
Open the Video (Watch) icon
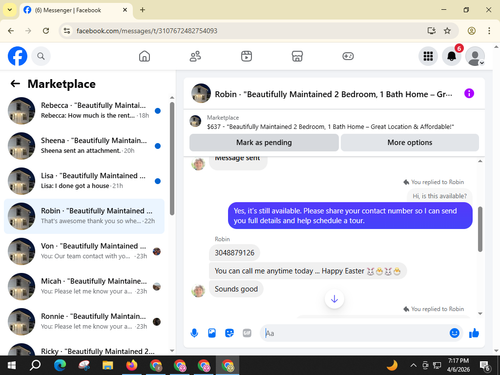[246, 56]
